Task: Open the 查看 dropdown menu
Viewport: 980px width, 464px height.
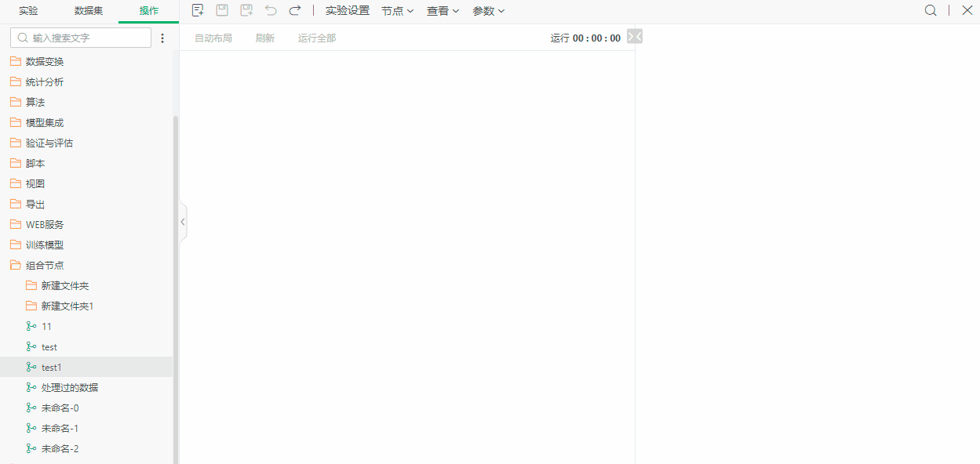Action: coord(443,11)
